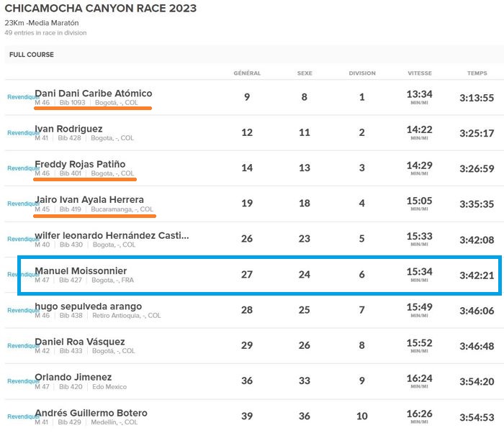Open Manuel Moissonnier's result entry
Viewport: 504px width, 433px height.
[81, 270]
